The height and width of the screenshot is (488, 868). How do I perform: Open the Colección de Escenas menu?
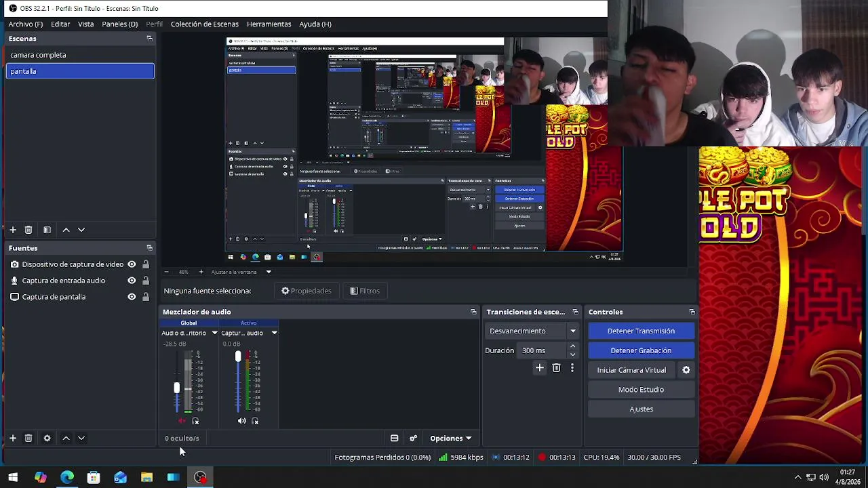click(x=205, y=24)
